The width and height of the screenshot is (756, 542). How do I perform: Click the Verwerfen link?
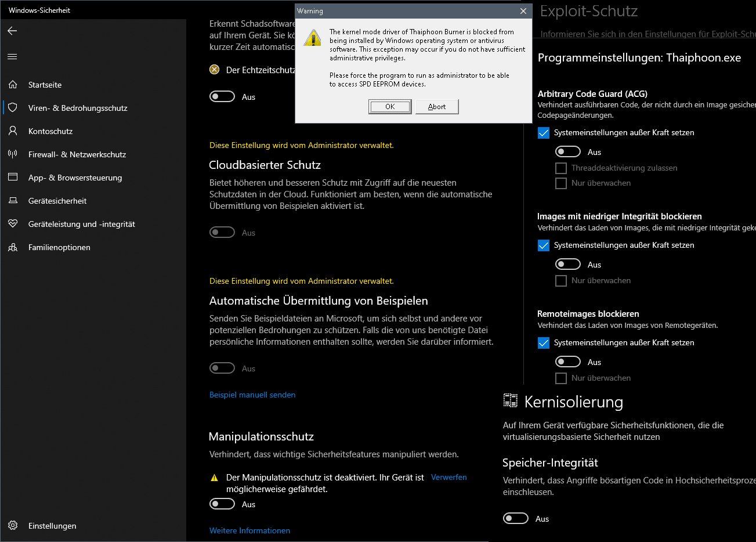pos(449,477)
